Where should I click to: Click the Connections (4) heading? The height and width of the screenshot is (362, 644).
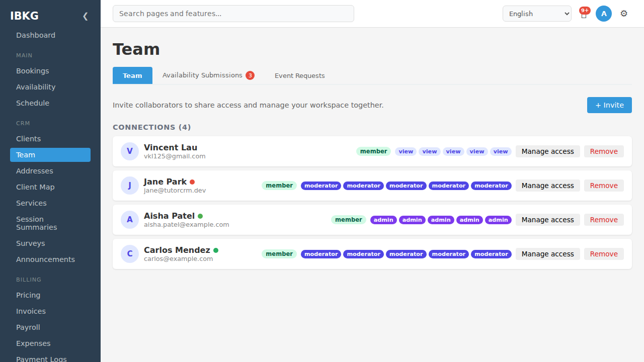(x=152, y=127)
